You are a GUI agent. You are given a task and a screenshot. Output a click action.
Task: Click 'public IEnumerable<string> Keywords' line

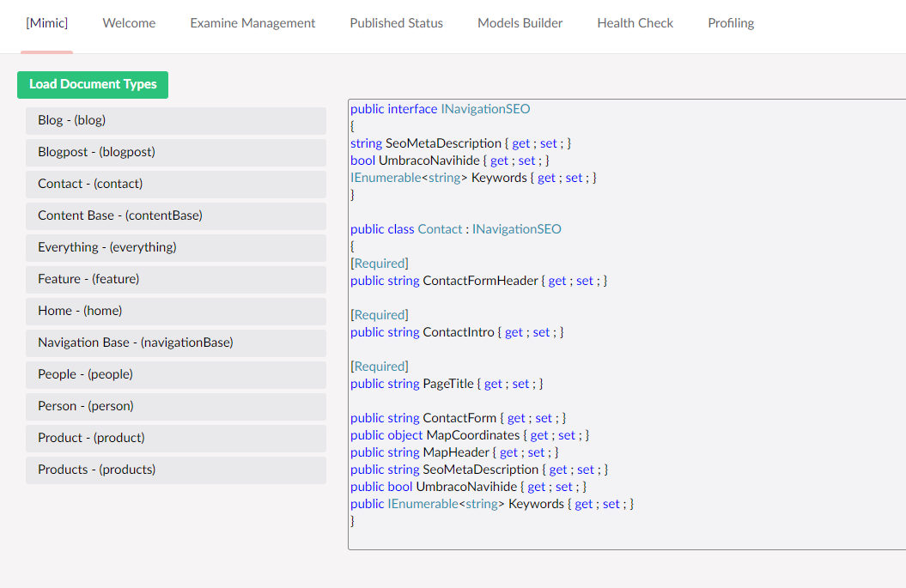pyautogui.click(x=492, y=504)
